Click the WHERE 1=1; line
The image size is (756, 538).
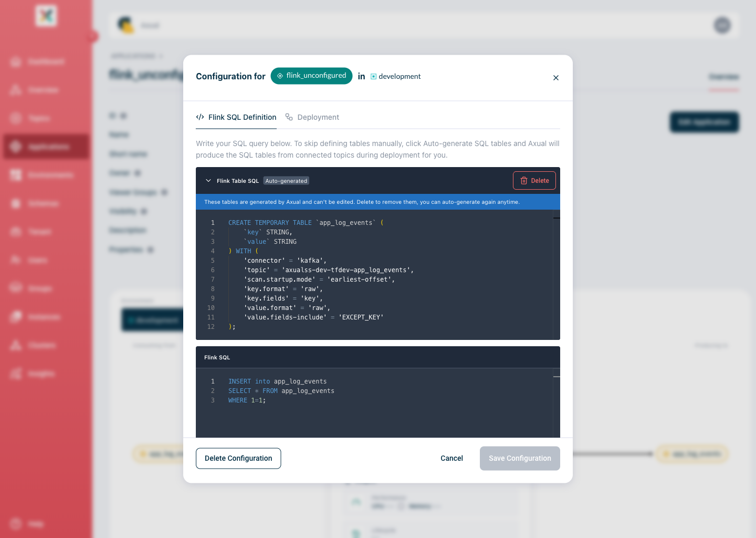(247, 400)
